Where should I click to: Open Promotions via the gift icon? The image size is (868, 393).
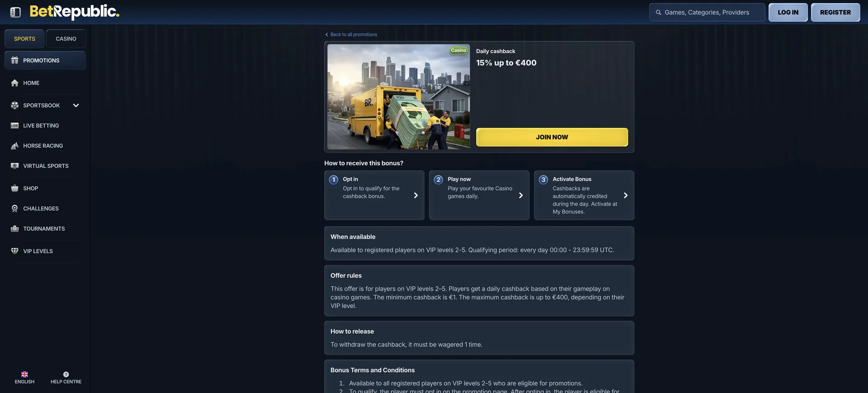click(14, 60)
